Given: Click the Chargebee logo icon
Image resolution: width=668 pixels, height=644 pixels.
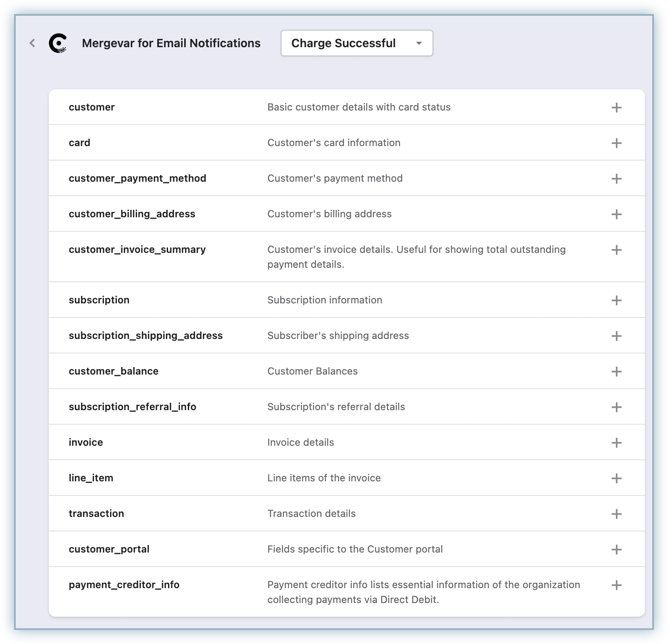Looking at the screenshot, I should pos(58,43).
